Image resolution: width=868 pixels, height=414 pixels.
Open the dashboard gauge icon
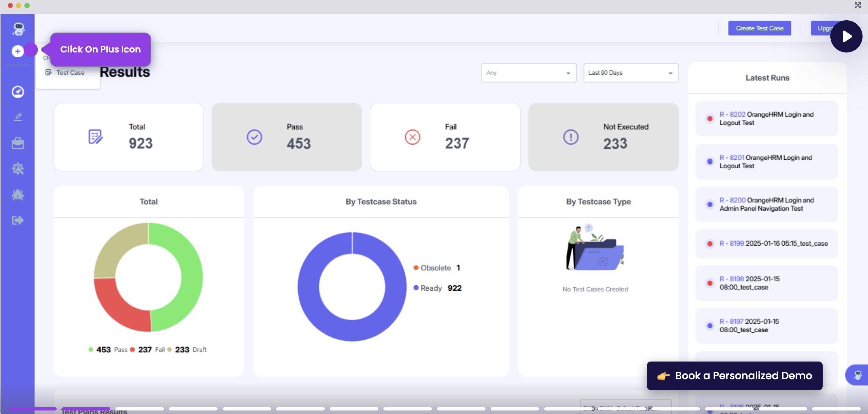17,92
